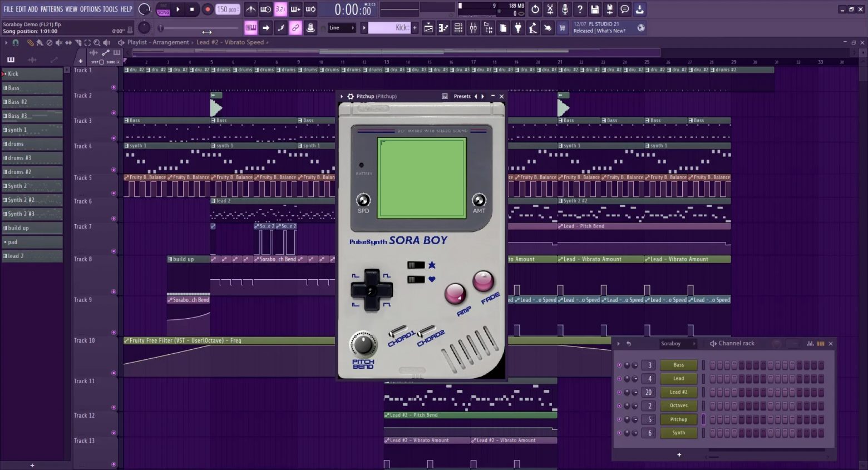
Task: Click the download content library icon
Action: (640, 9)
